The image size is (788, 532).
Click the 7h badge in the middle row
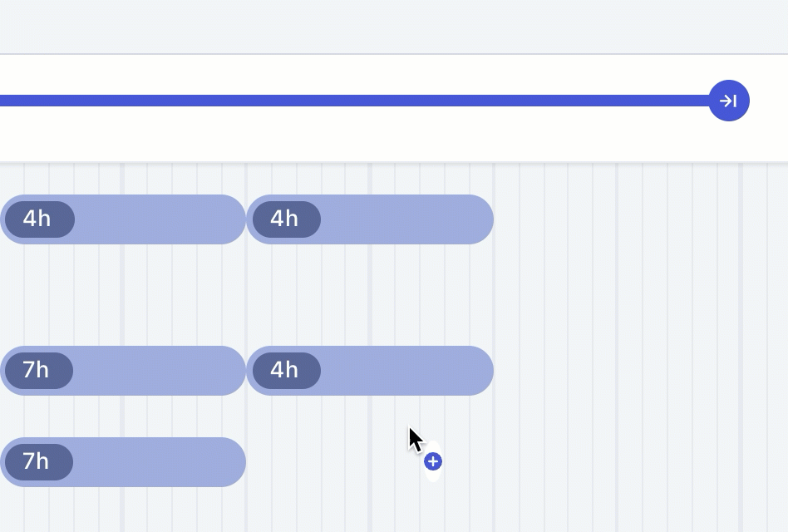(37, 371)
